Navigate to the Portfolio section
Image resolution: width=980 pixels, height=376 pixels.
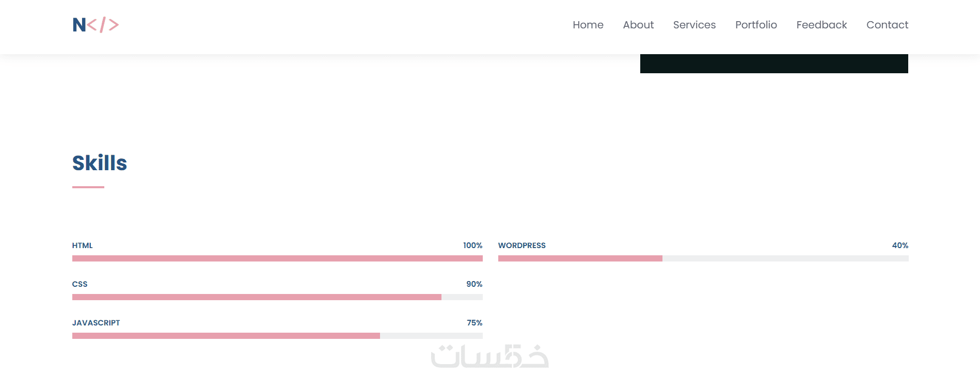756,25
